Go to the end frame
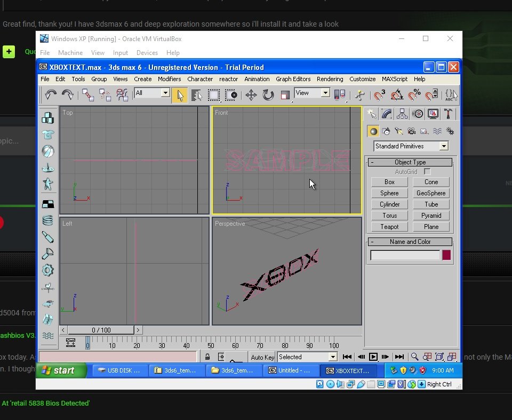The image size is (512, 420). point(399,357)
